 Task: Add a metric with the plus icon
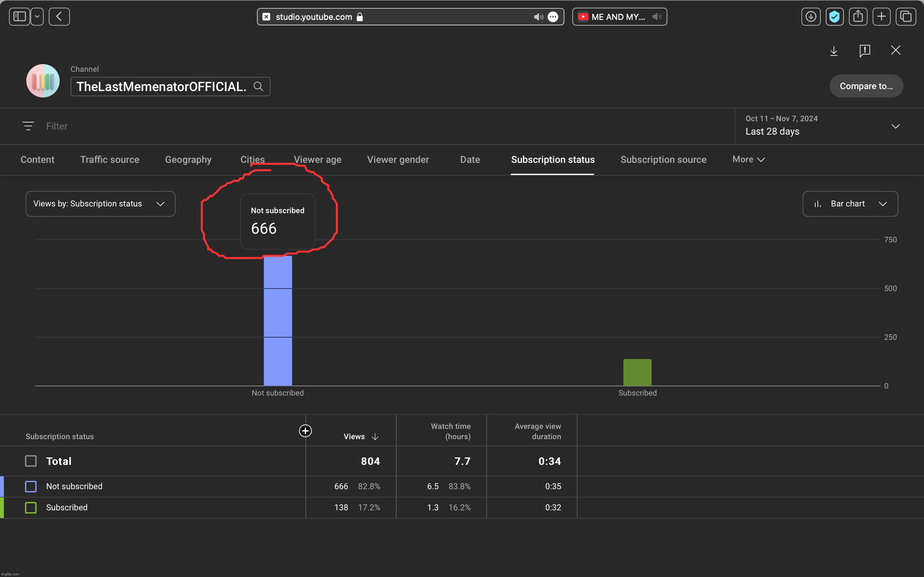pyautogui.click(x=305, y=431)
